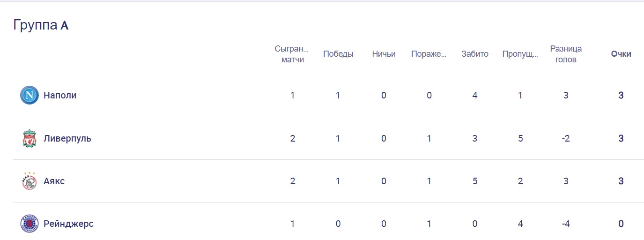Screen dimensions: 644x240
Task: Open the Рейнджерс team link
Action: pyautogui.click(x=68, y=224)
